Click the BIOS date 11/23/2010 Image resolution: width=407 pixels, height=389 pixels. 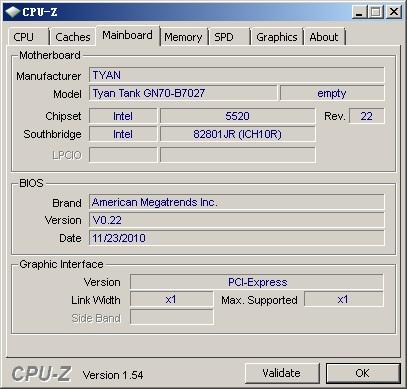(x=237, y=238)
